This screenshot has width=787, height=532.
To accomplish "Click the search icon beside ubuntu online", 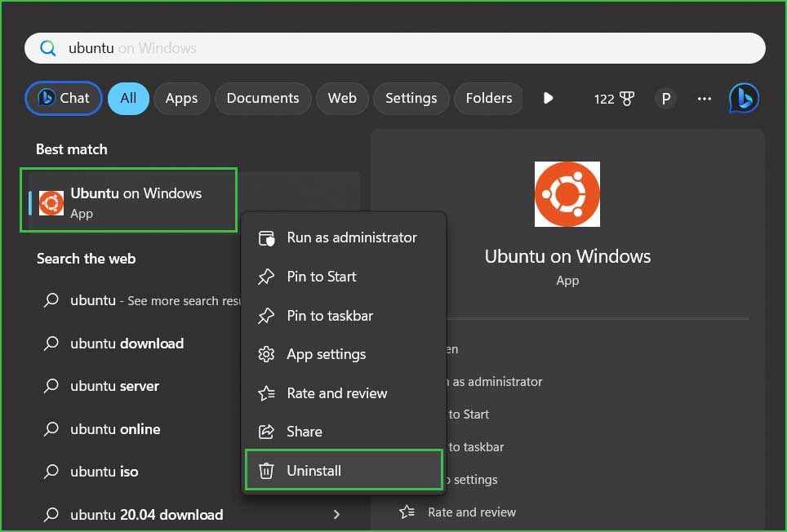I will click(51, 429).
